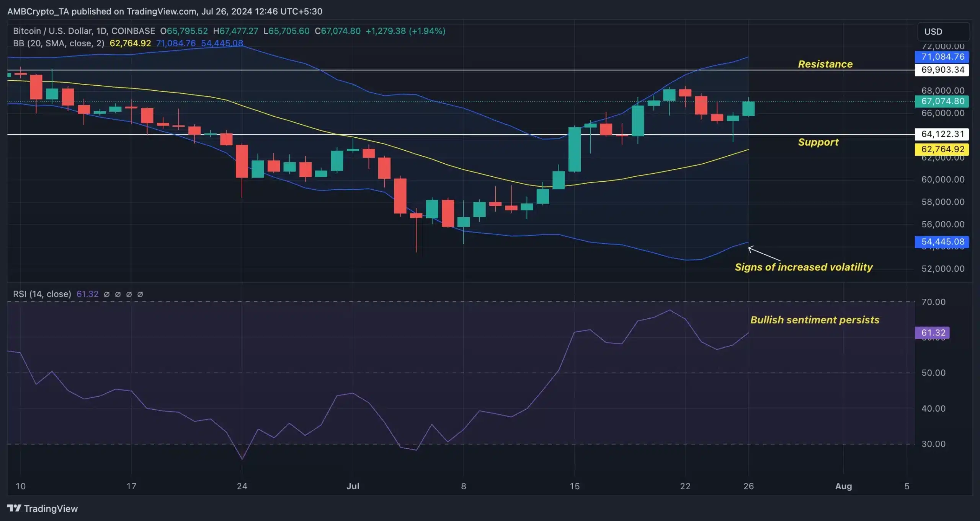Click the purple 61.32 RSI axis label
Screen dimensions: 980x521
[x=932, y=333]
